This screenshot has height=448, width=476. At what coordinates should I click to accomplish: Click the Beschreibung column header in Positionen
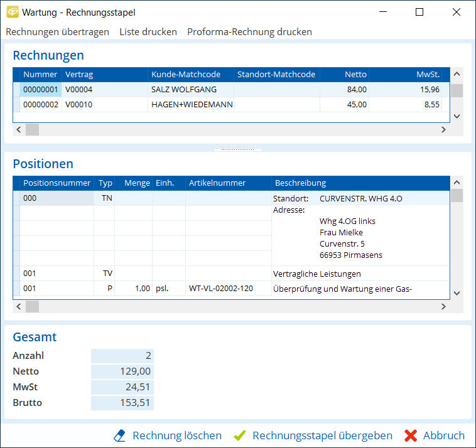(360, 183)
